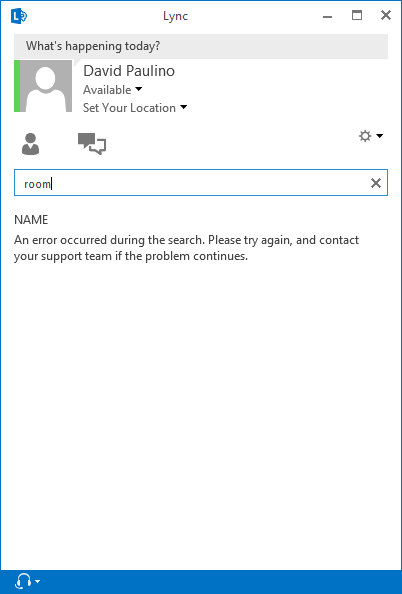This screenshot has width=402, height=594.
Task: Open the headset audio device icon
Action: point(23,581)
